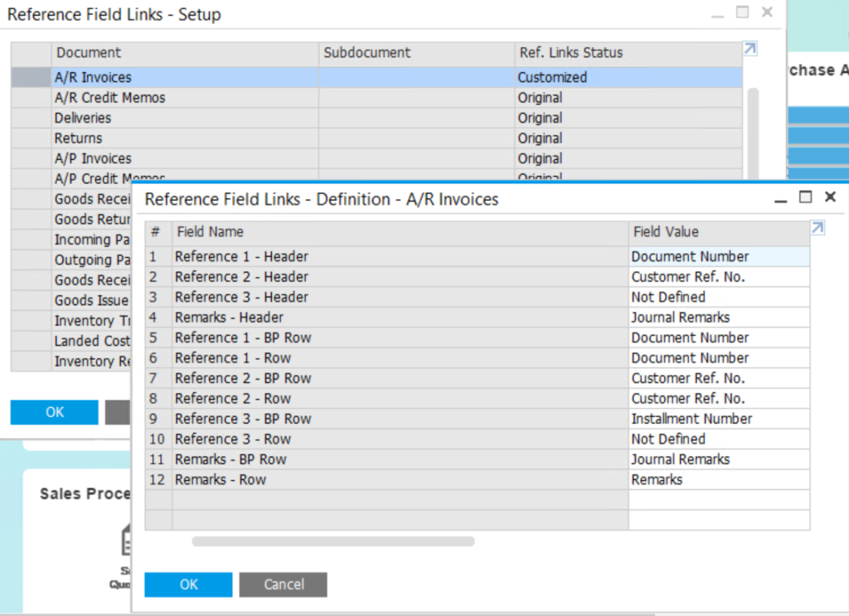Select row 9, Reference 3 - BP Row

(332, 419)
